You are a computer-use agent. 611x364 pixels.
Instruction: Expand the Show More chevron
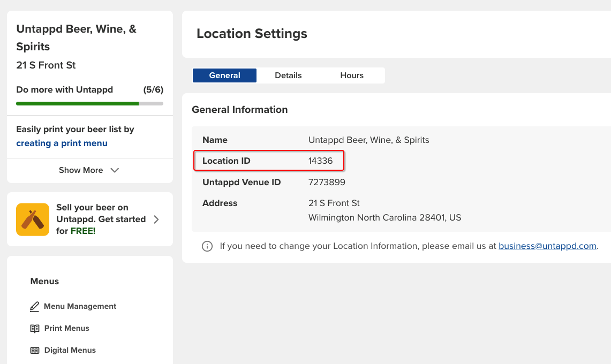(x=115, y=170)
